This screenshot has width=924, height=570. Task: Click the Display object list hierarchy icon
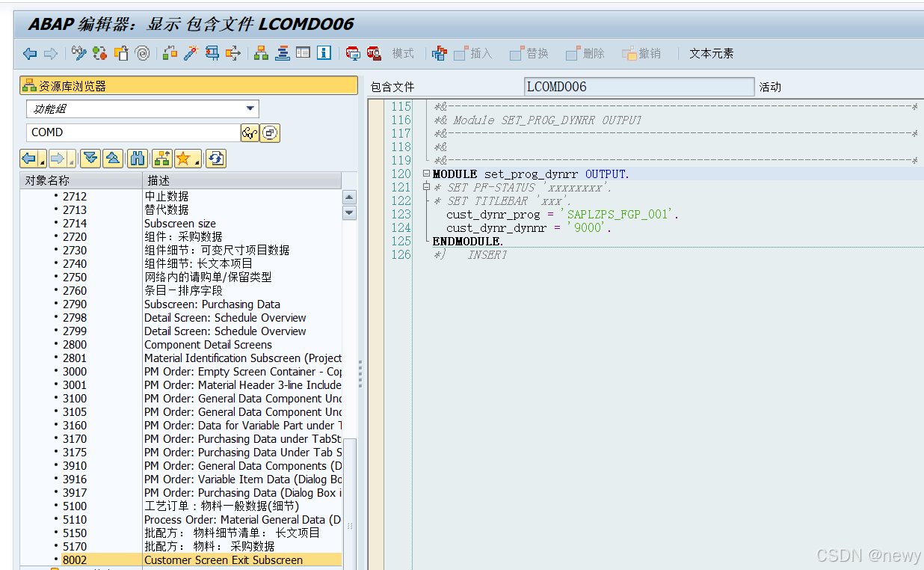coord(261,53)
